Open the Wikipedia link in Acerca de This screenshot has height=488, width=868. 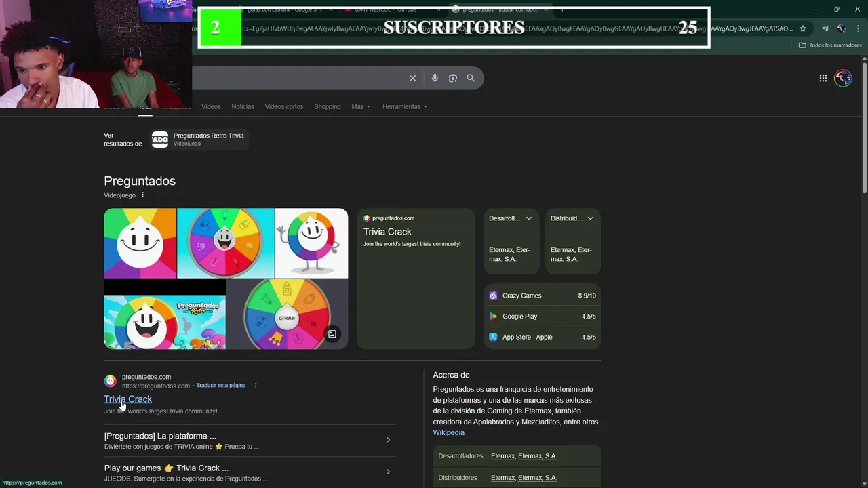coord(449,432)
